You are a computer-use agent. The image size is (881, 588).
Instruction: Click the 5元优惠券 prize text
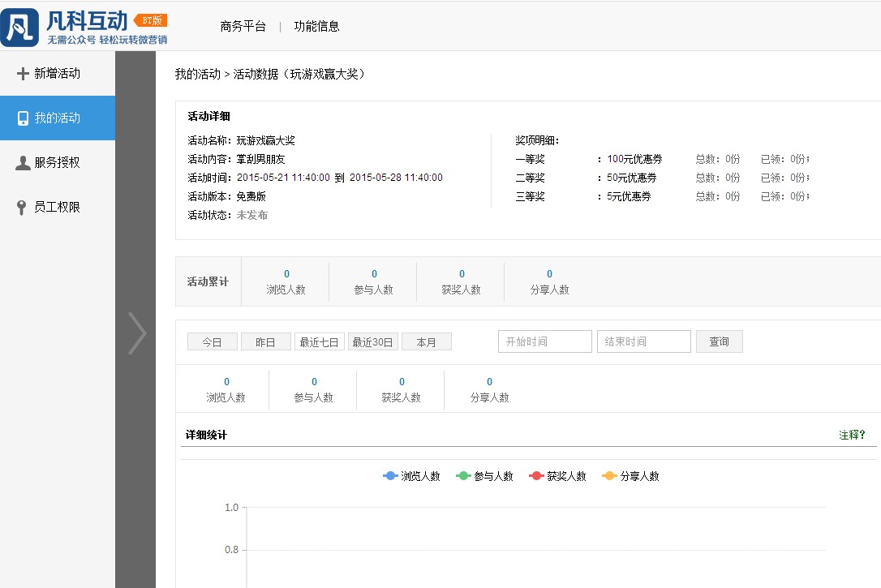(629, 196)
